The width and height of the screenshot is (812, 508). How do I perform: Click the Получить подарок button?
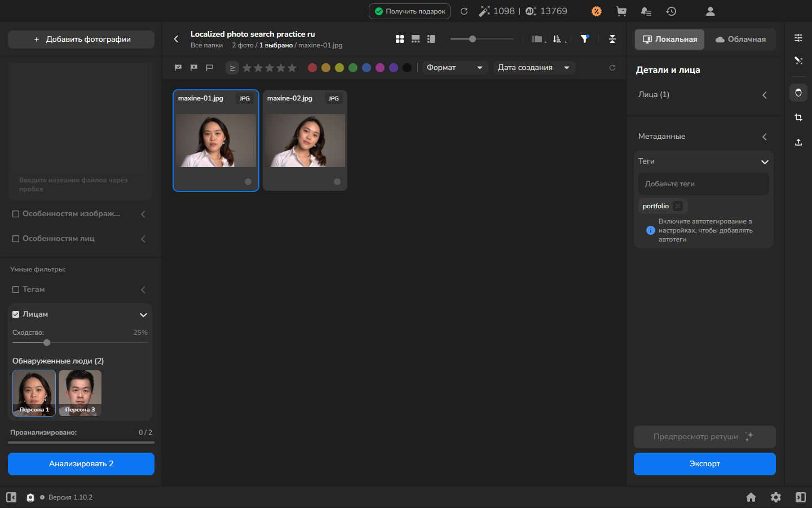click(409, 11)
